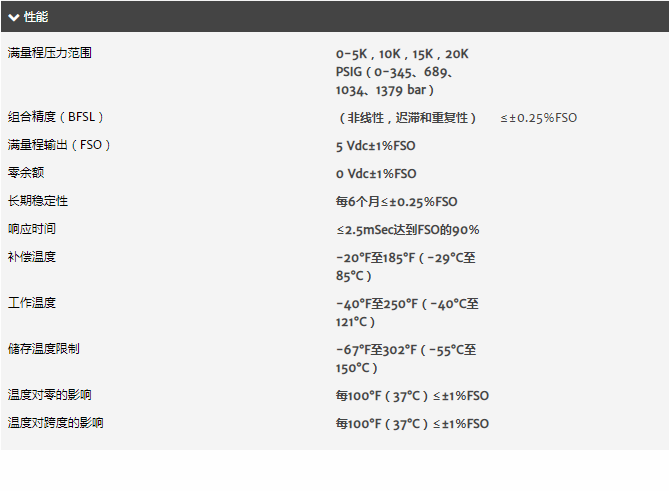Click the 工作温度 row label

tap(32, 303)
